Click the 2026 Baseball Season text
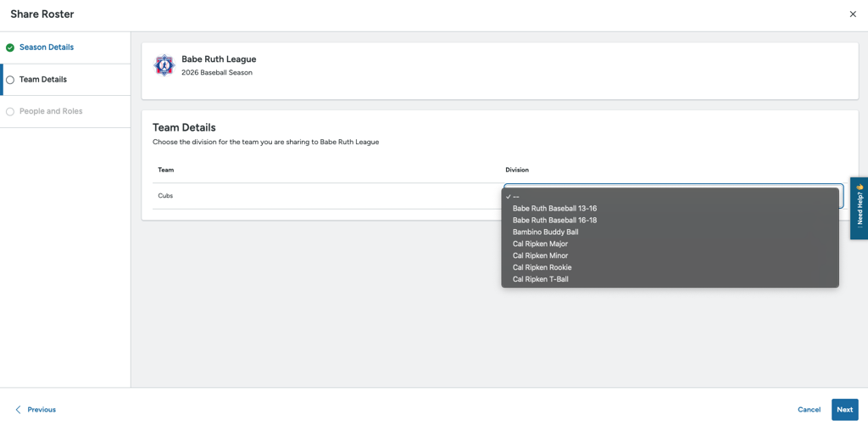The height and width of the screenshot is (431, 868). coord(217,73)
